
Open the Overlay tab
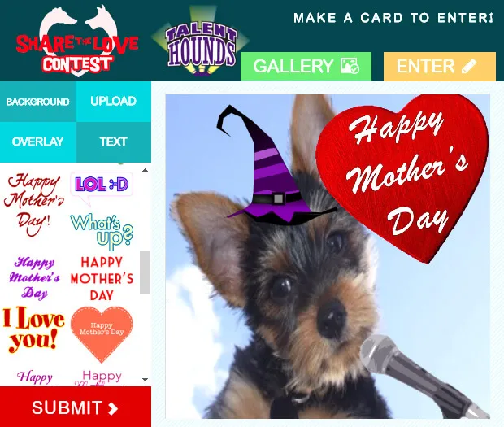pos(37,142)
